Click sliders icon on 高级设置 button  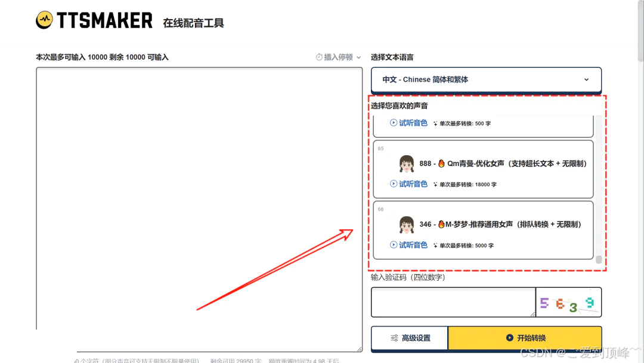394,338
